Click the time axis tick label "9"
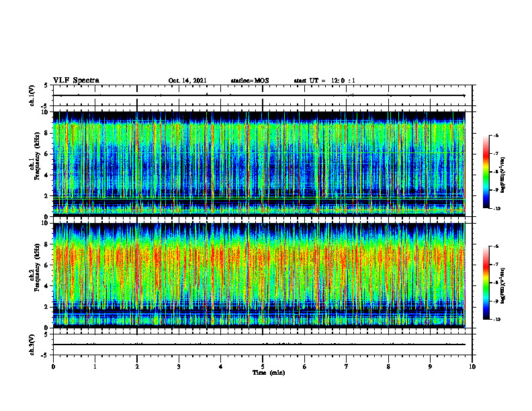 tap(430, 367)
